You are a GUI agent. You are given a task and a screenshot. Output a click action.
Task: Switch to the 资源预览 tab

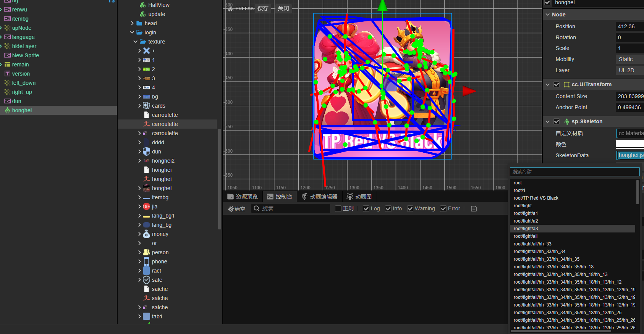[x=243, y=197]
